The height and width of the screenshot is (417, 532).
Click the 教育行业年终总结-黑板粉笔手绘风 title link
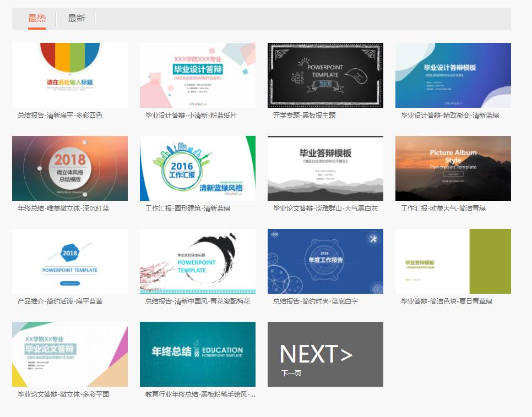200,394
